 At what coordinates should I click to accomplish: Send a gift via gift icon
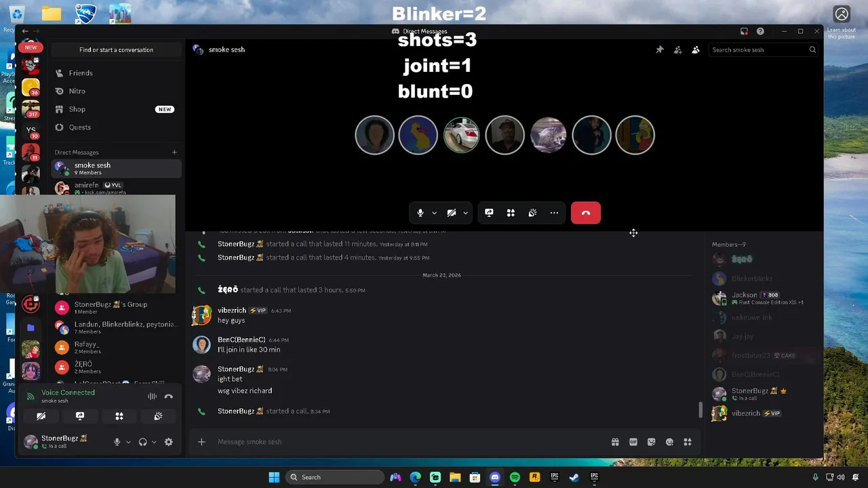(x=615, y=442)
